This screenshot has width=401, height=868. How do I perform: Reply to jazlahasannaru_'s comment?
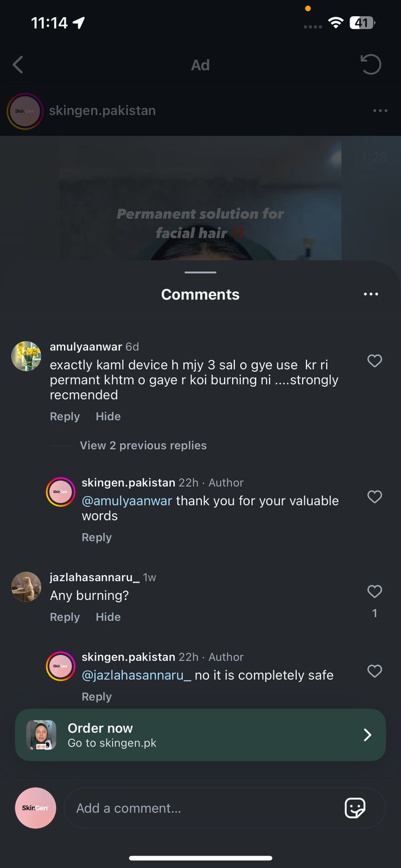tap(65, 617)
